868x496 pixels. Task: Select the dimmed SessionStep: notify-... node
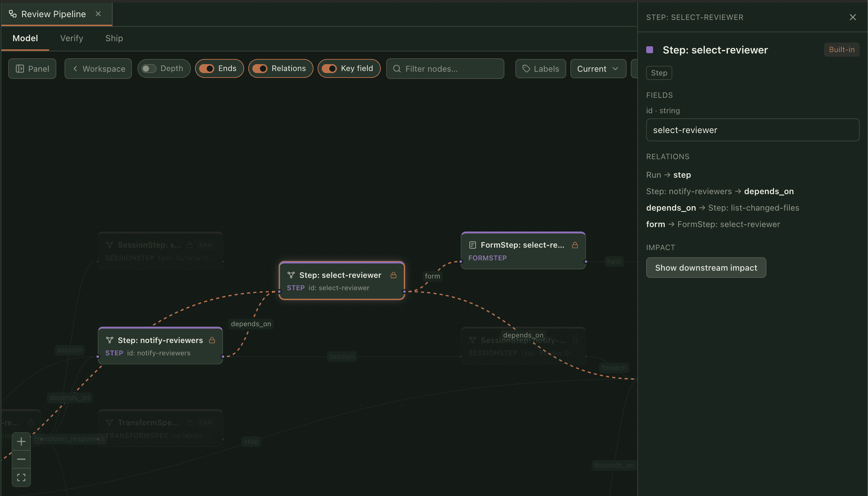(x=523, y=346)
